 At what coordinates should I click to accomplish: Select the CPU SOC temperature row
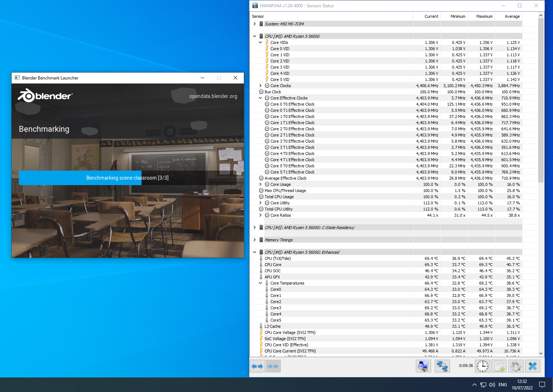coord(386,271)
